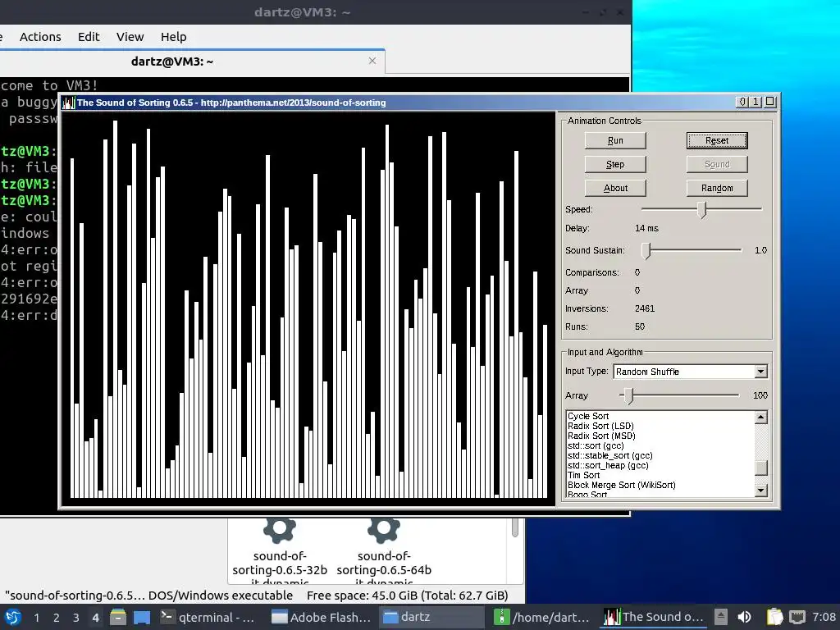This screenshot has width=840, height=630.
Task: Select the sound-of-sorting-0.6.5-64bit file icon
Action: pyautogui.click(x=384, y=531)
